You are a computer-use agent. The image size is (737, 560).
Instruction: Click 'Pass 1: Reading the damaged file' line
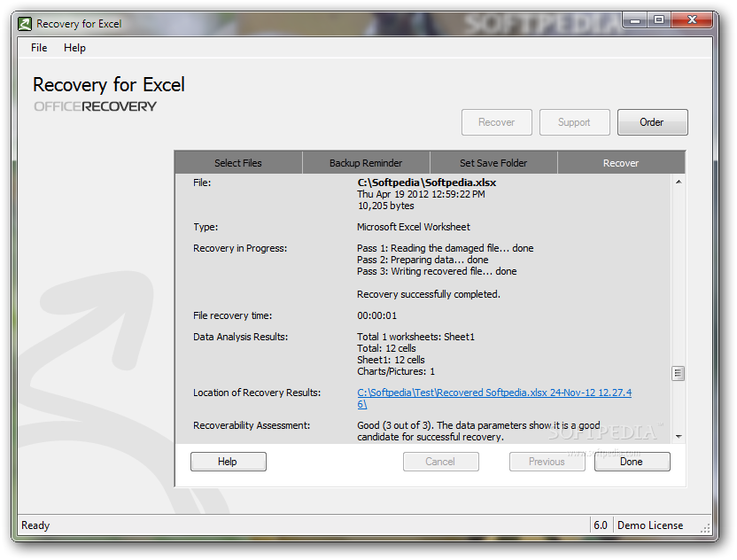(445, 248)
